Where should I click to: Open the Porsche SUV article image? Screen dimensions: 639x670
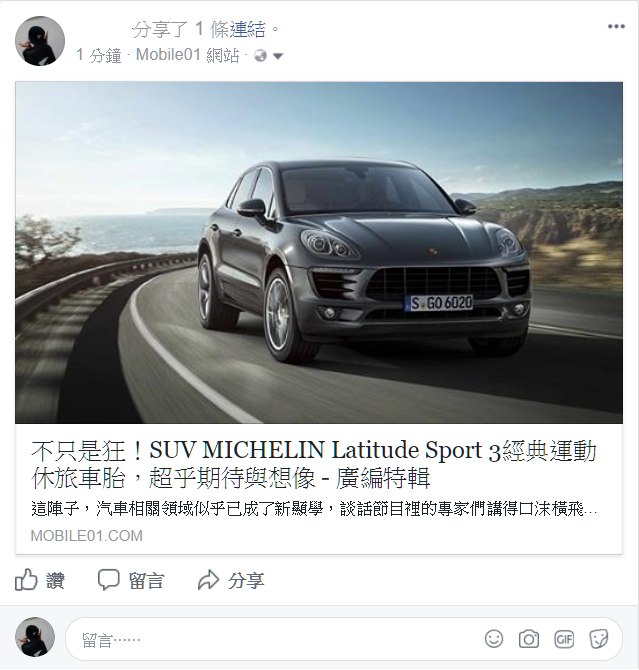(x=319, y=253)
